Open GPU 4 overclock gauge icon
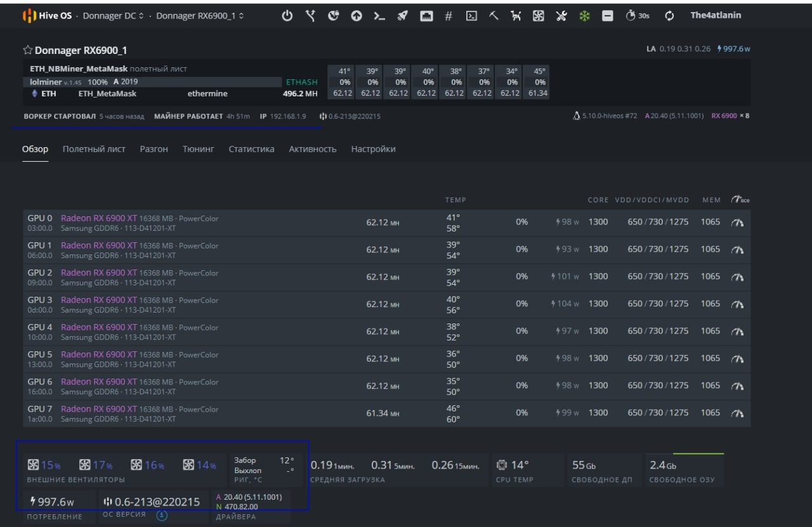The image size is (812, 527). [737, 332]
